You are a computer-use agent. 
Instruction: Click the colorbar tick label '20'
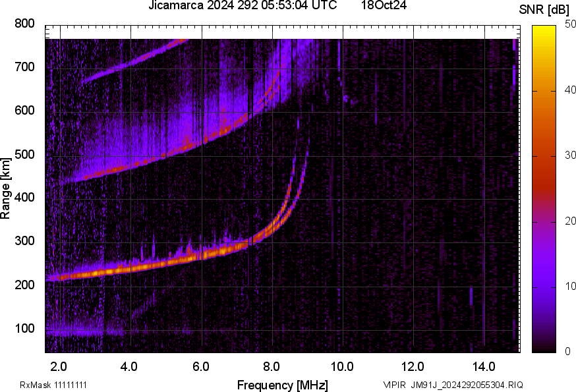pos(570,221)
